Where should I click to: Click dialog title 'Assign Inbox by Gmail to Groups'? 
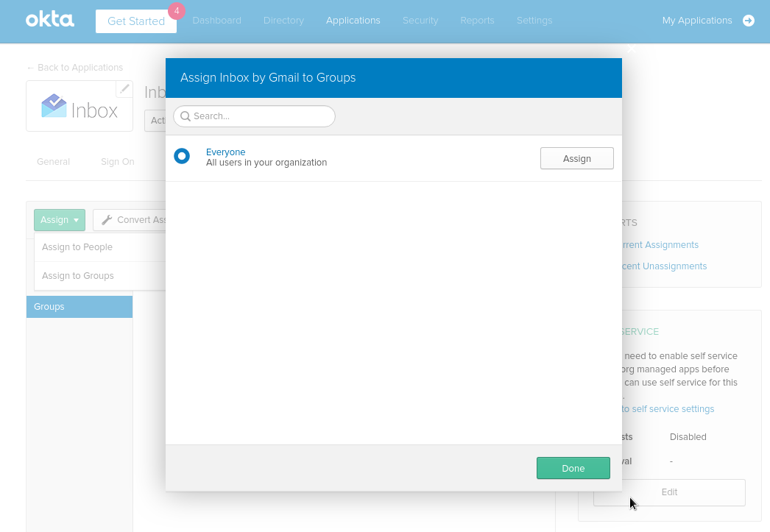click(268, 77)
